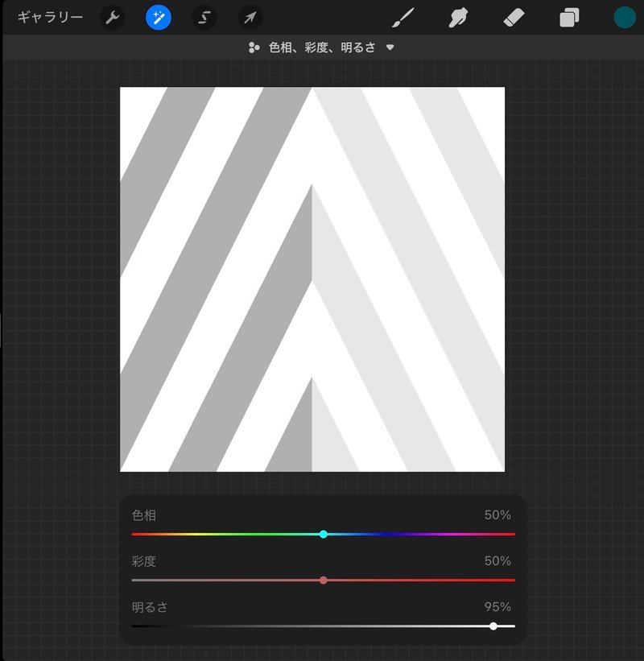Viewport: 644px width, 661px height.
Task: Select the Brush tool
Action: 403,18
